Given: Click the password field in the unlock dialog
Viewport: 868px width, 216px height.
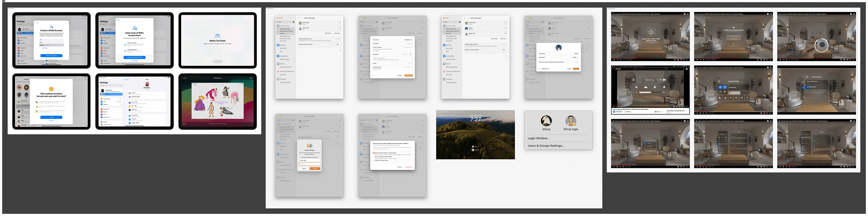Looking at the screenshot, I should point(309,164).
